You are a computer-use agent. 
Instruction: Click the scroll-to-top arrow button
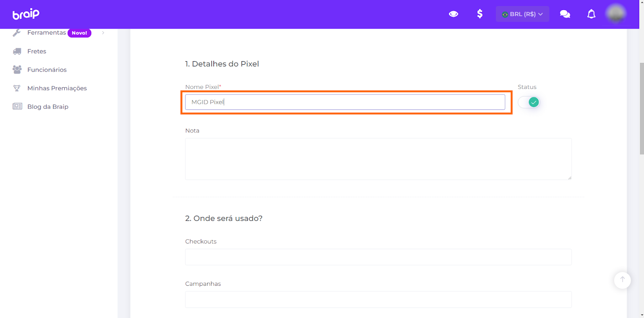(x=622, y=280)
